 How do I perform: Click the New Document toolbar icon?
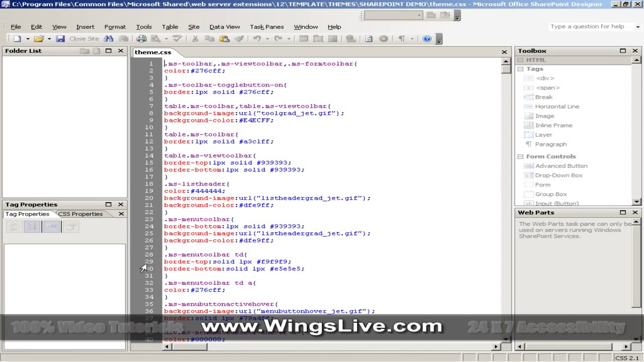click(18, 39)
